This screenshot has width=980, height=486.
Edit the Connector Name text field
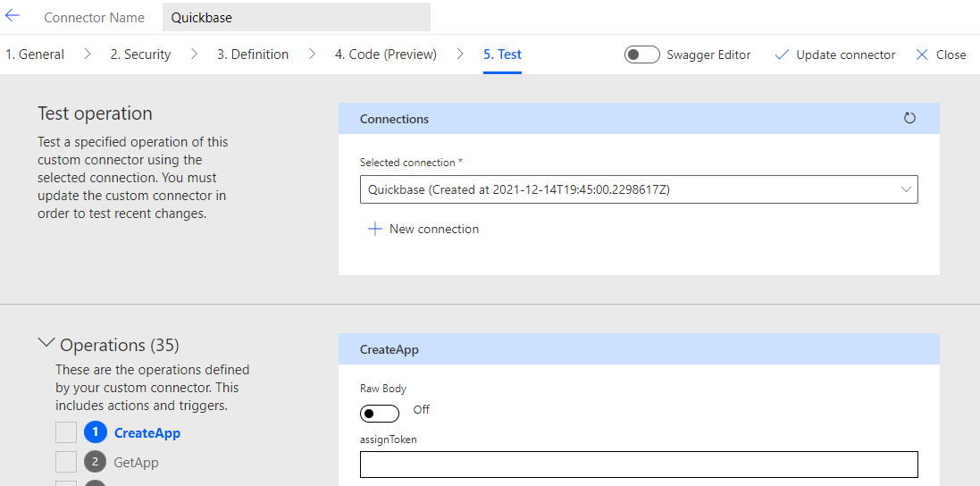tap(296, 17)
